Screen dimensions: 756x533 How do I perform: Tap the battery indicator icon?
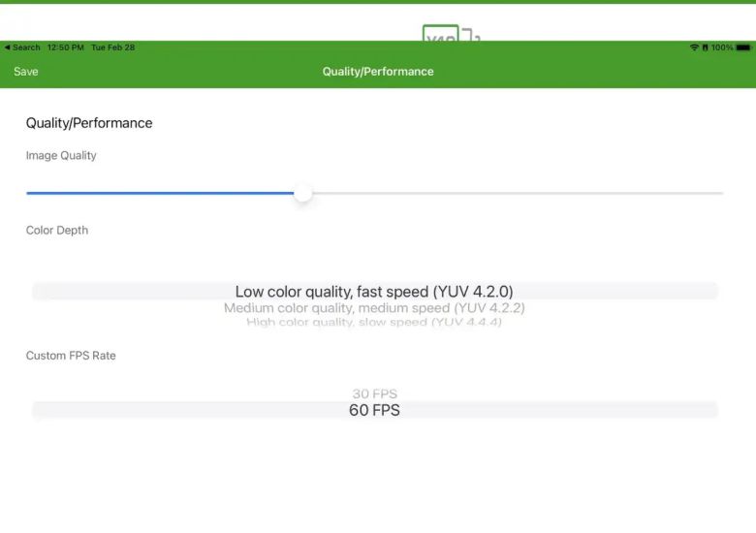coord(742,47)
